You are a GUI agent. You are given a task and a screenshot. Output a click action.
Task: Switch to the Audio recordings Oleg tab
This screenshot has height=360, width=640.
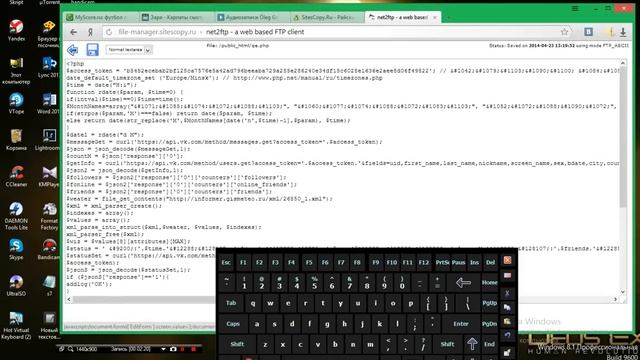pyautogui.click(x=249, y=17)
